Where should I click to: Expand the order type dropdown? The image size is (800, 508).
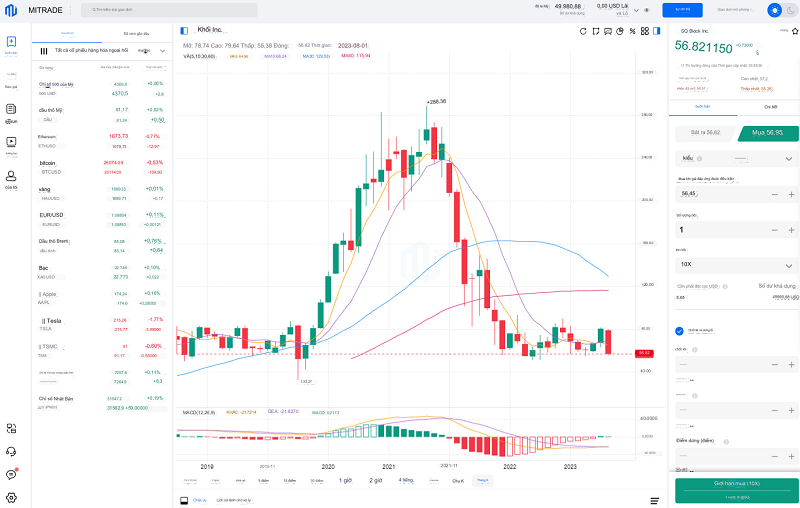pyautogui.click(x=788, y=158)
